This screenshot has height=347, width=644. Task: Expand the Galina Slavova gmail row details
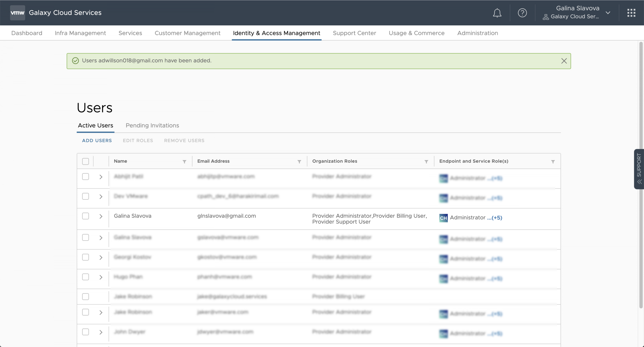101,216
